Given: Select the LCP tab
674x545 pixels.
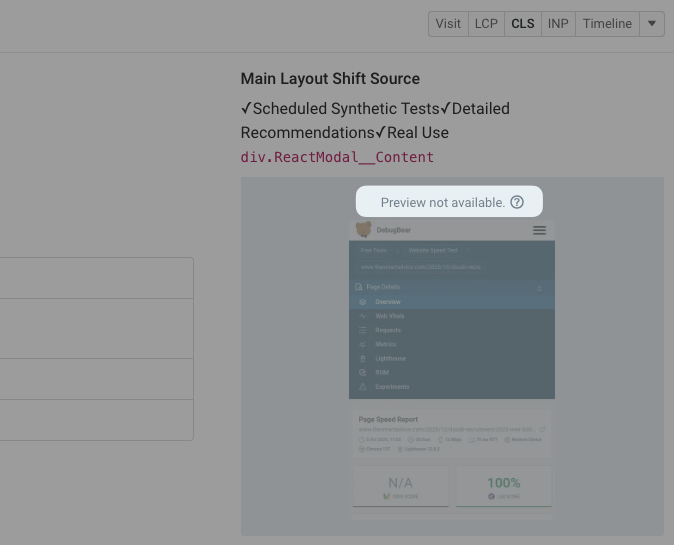Looking at the screenshot, I should (x=486, y=24).
